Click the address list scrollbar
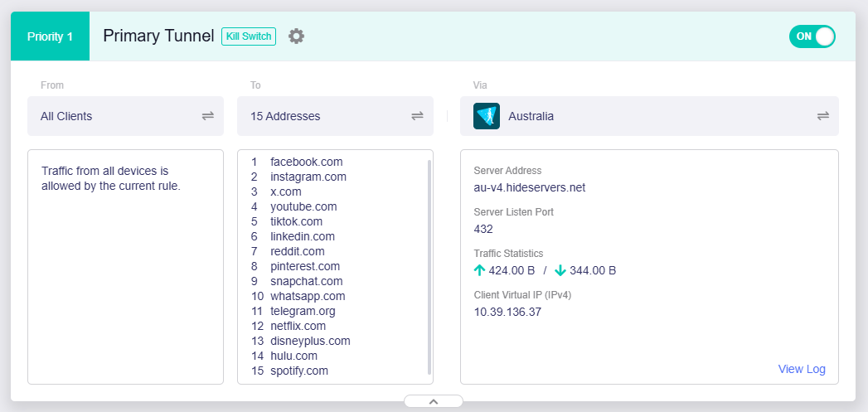The width and height of the screenshot is (868, 412). tap(429, 265)
